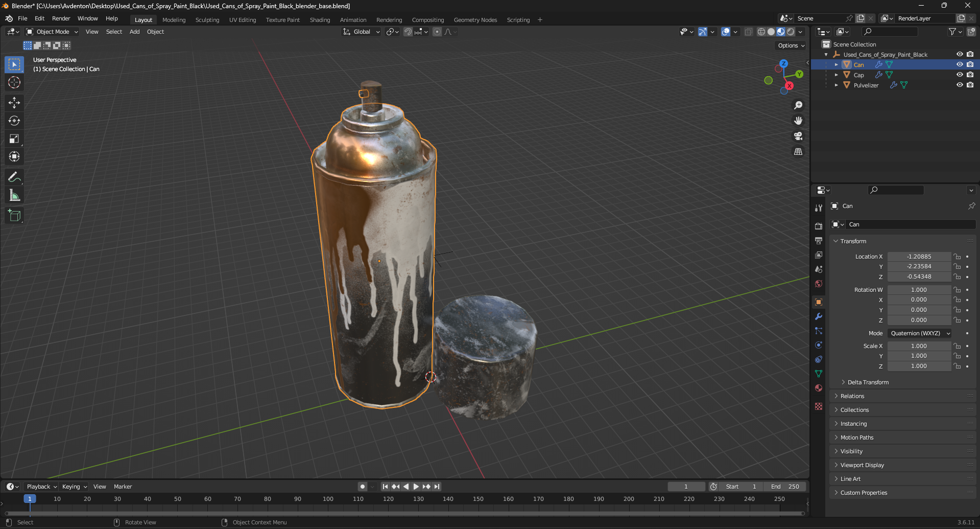Toggle snapping magnet icon
The image size is (980, 529).
tap(408, 32)
